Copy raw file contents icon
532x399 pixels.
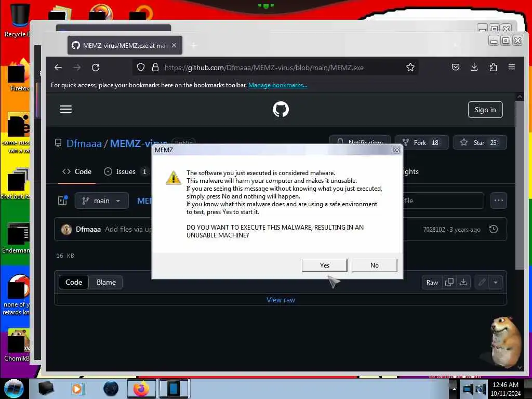(449, 282)
